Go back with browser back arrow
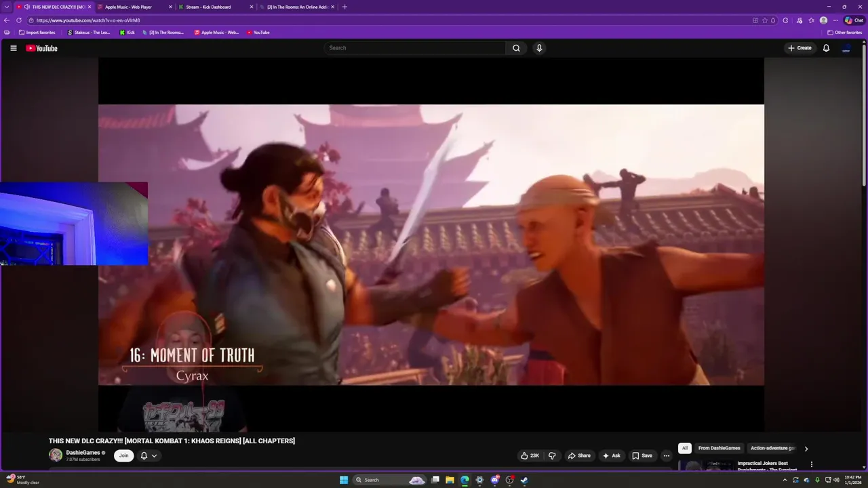Viewport: 868px width, 488px height. pyautogui.click(x=7, y=20)
